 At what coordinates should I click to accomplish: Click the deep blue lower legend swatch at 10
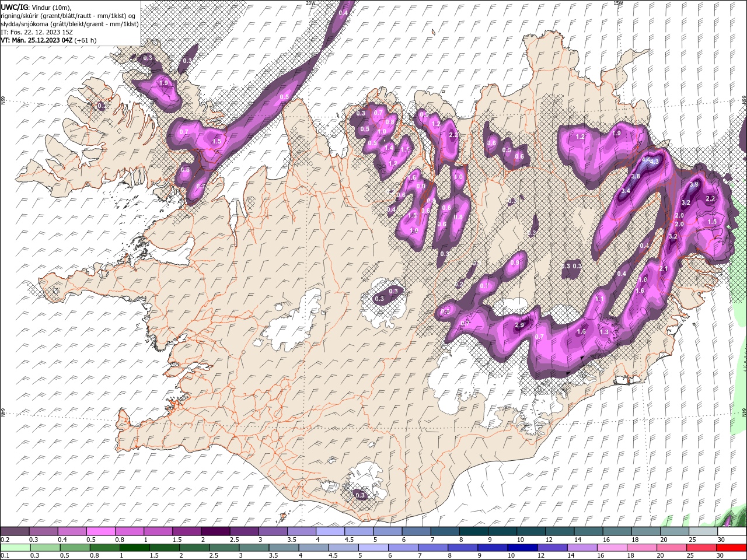[522, 548]
